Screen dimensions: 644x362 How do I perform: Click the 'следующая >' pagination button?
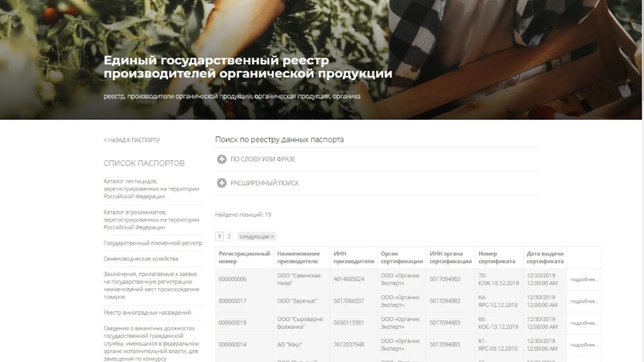(257, 236)
